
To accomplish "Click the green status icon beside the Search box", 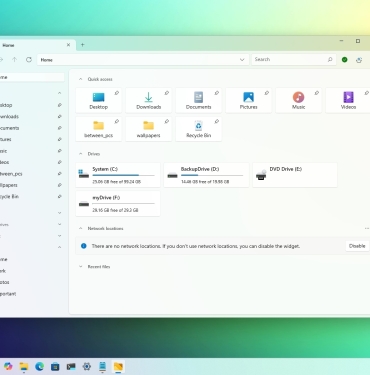I will pyautogui.click(x=345, y=60).
